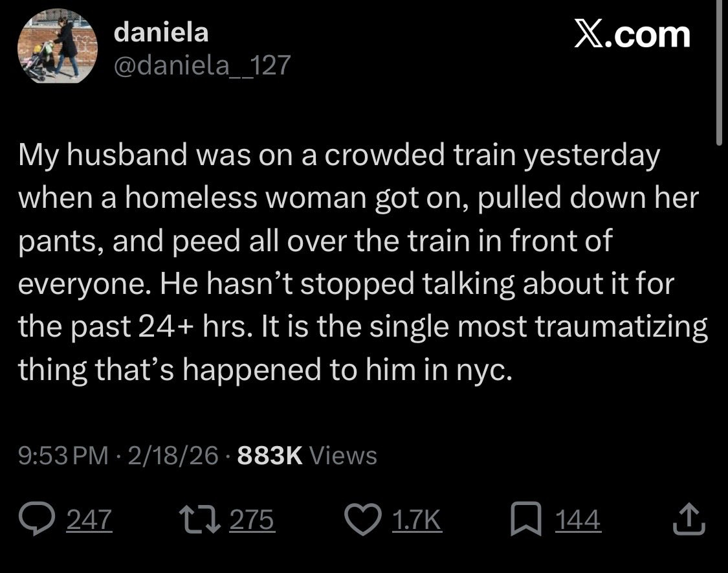Click the 9:53 PM timestamp
Image resolution: width=728 pixels, height=573 pixels.
[63, 456]
